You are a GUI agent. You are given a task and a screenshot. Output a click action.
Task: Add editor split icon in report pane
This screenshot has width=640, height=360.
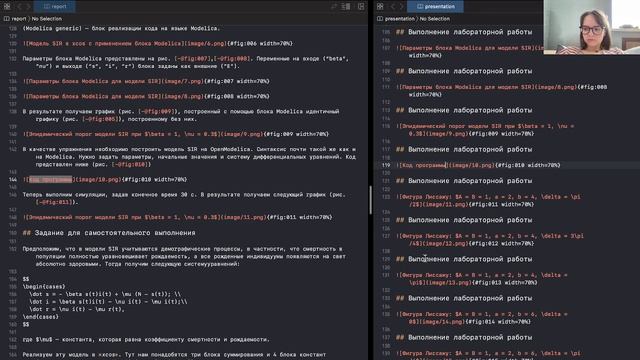tap(361, 6)
